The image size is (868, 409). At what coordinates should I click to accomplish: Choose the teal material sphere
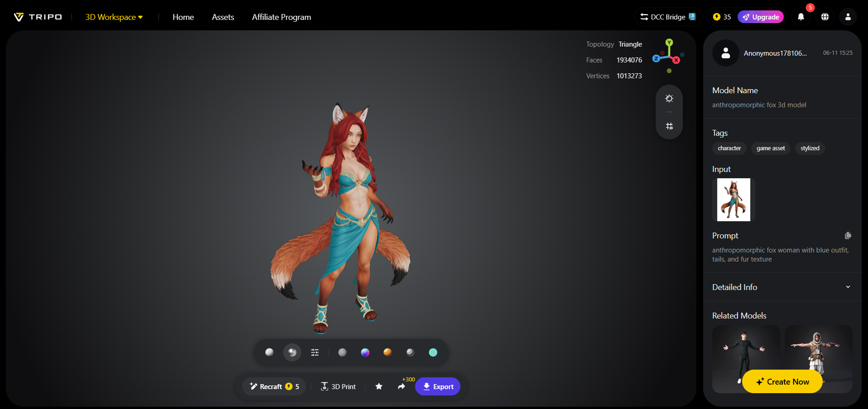[433, 352]
